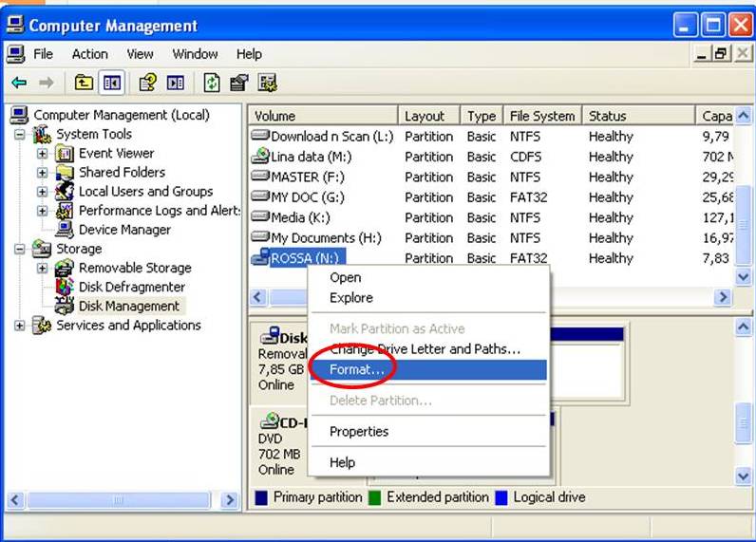Click the Disk Management icon
This screenshot has height=542, width=756.
[65, 306]
